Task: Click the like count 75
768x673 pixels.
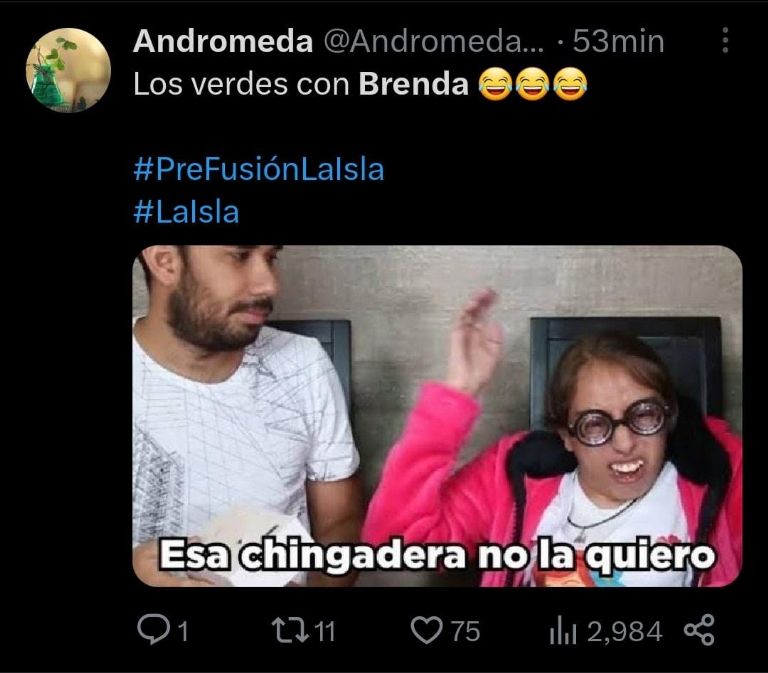Action: pyautogui.click(x=465, y=631)
